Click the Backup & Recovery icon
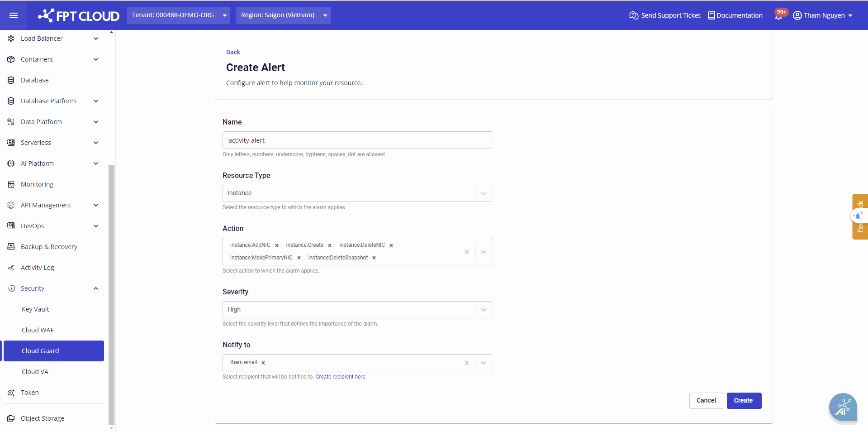This screenshot has width=868, height=432. [x=11, y=247]
